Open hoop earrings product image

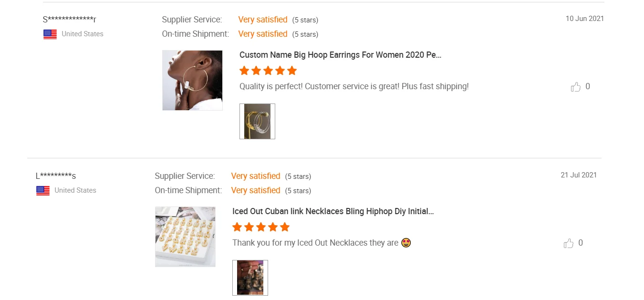click(x=192, y=80)
